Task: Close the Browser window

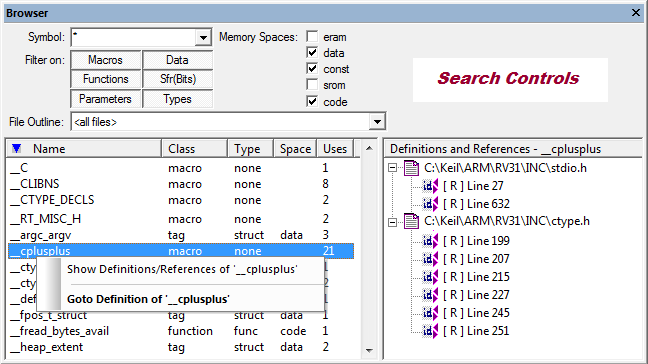Action: [x=636, y=13]
